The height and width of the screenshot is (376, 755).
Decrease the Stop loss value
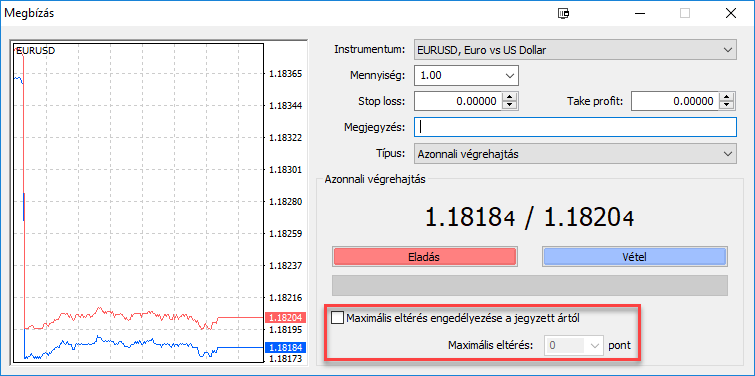pos(510,106)
